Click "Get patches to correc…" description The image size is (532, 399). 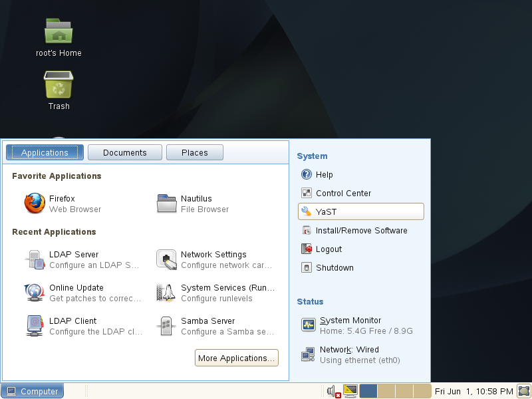(95, 298)
